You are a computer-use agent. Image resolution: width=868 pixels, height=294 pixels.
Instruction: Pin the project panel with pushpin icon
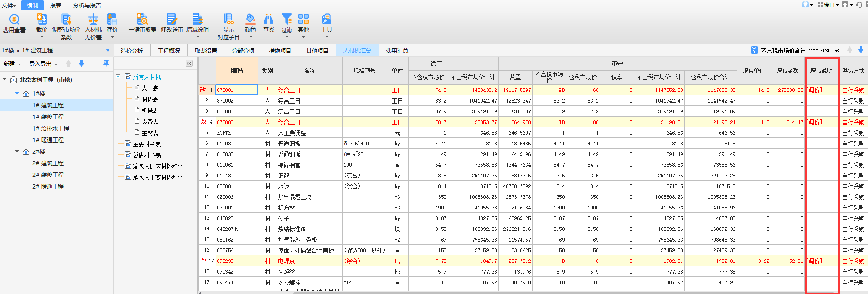(x=106, y=63)
